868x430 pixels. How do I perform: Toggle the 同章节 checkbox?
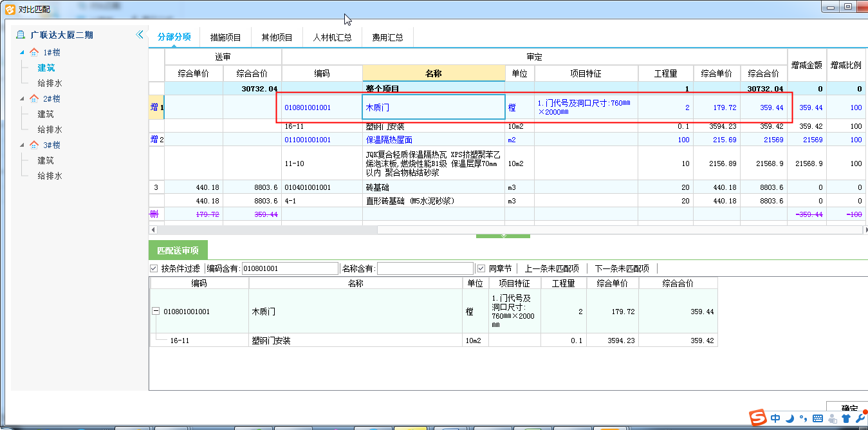pyautogui.click(x=481, y=268)
